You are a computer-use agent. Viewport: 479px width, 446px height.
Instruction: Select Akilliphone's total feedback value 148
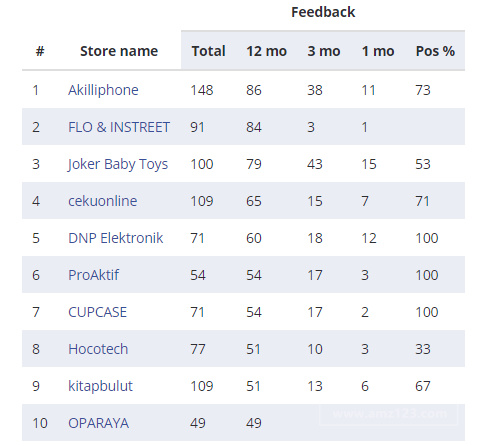pos(202,90)
